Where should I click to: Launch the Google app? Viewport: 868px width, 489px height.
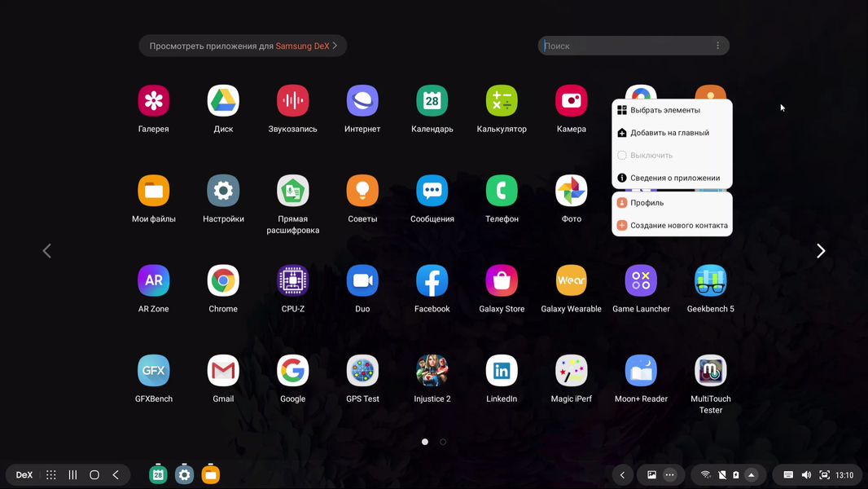coord(293,371)
